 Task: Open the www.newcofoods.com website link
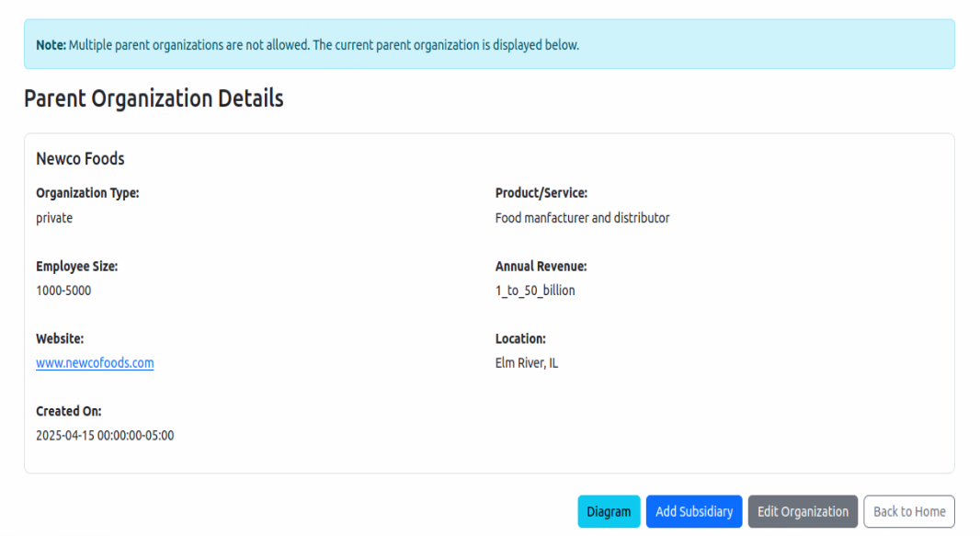click(95, 363)
